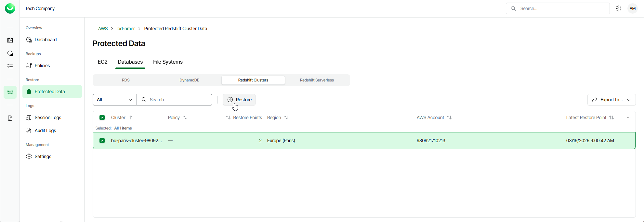The height and width of the screenshot is (222, 644).
Task: Expand the All filter dropdown
Action: (x=114, y=100)
